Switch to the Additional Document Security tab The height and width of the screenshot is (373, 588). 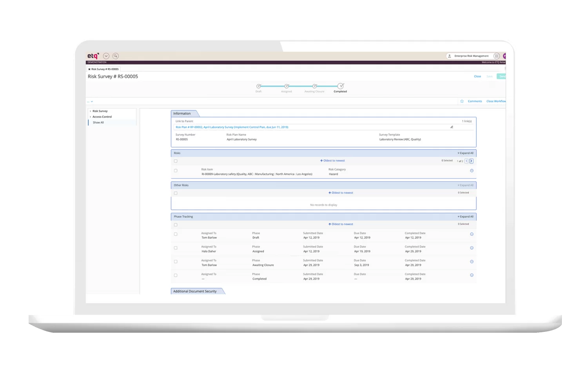tap(195, 291)
